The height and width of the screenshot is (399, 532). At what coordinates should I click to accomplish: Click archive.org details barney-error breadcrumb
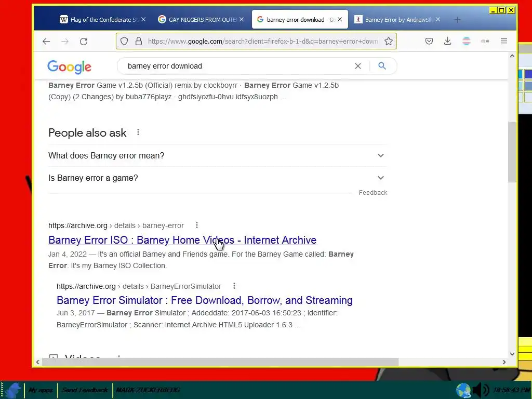pyautogui.click(x=116, y=225)
